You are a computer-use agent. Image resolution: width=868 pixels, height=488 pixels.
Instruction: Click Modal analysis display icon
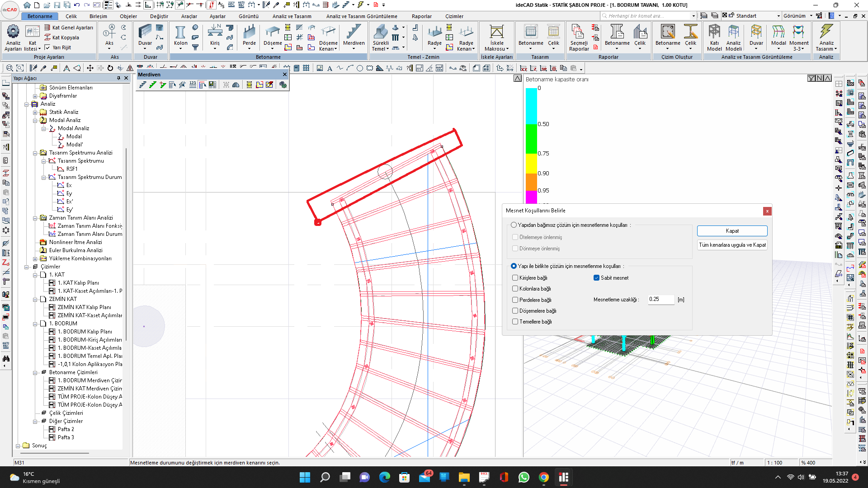pos(778,36)
